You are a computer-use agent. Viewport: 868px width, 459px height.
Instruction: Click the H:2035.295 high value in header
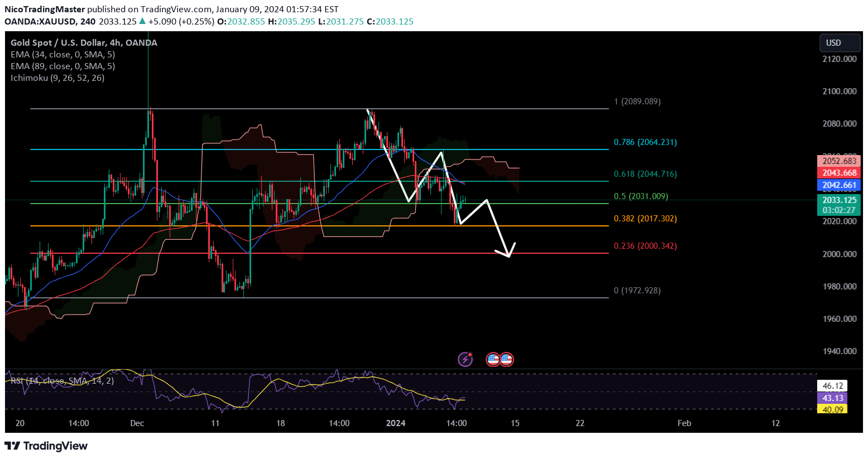(291, 22)
